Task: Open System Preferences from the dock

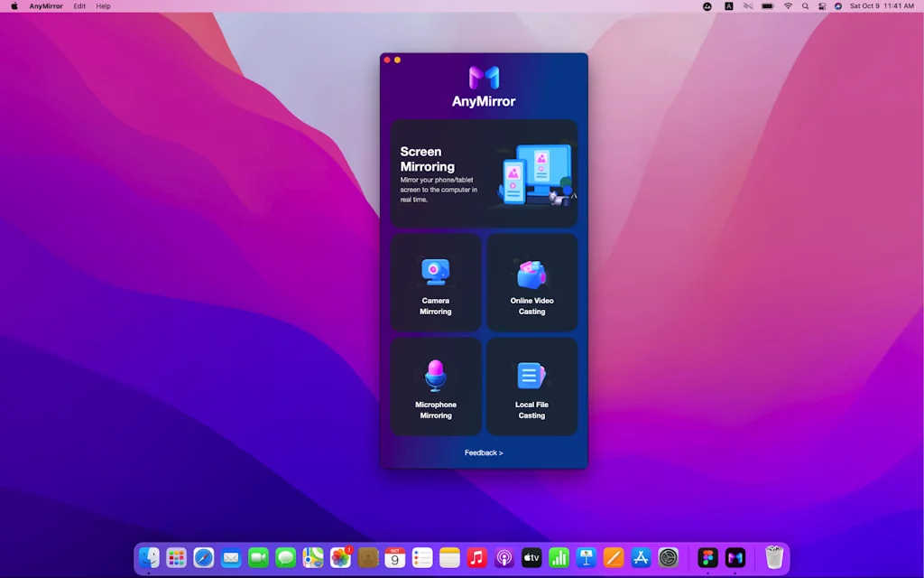Action: pyautogui.click(x=668, y=558)
